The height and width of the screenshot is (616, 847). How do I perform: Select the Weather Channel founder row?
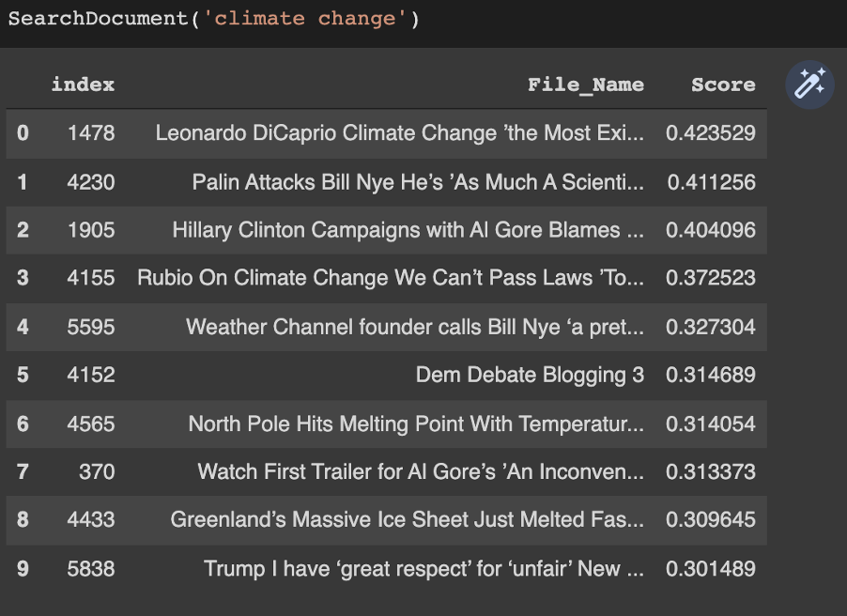[415, 327]
